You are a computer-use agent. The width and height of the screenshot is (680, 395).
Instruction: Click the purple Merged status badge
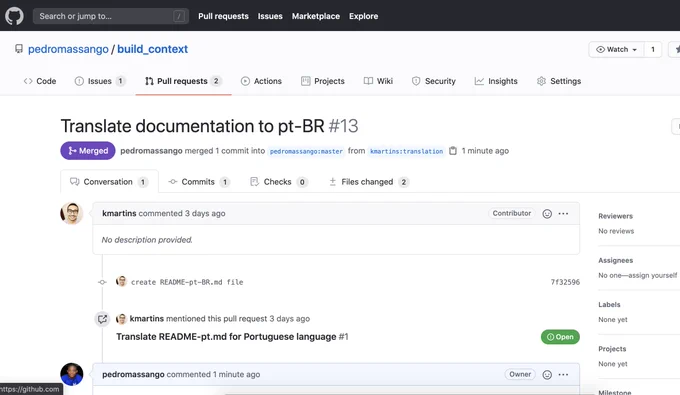(88, 150)
